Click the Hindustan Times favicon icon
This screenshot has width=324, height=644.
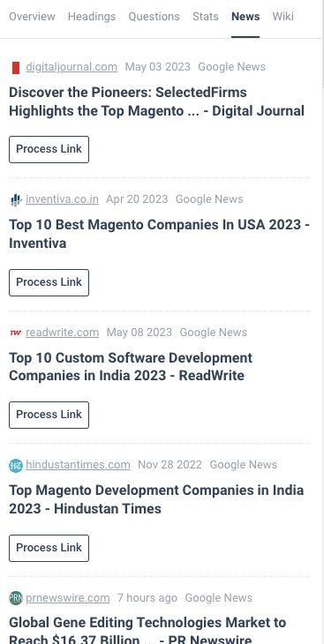tap(16, 465)
